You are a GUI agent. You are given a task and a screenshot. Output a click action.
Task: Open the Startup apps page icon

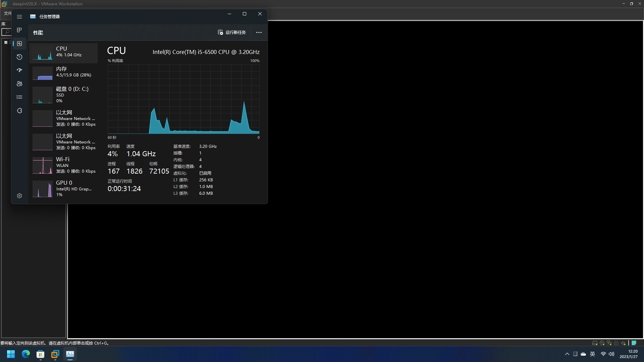pos(19,70)
